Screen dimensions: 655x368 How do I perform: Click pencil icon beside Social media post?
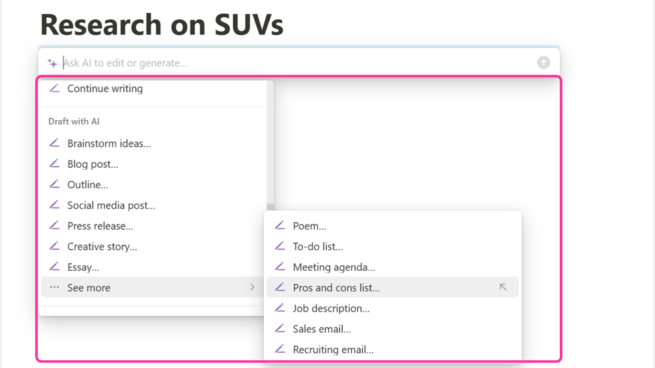54,205
